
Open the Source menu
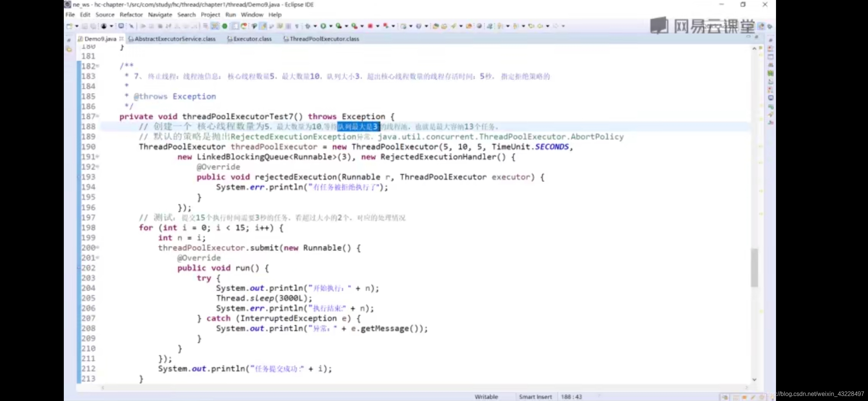105,14
